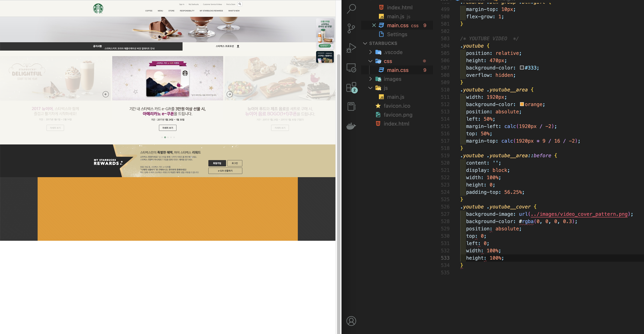644x334 pixels.
Task: Open the Accounts menu icon
Action: click(351, 321)
